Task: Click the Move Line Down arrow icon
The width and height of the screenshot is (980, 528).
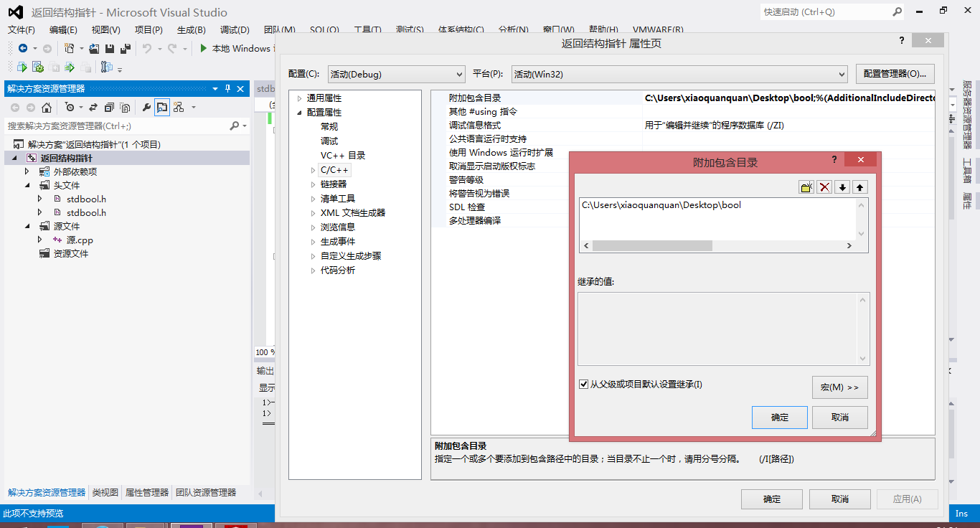Action: pos(842,187)
